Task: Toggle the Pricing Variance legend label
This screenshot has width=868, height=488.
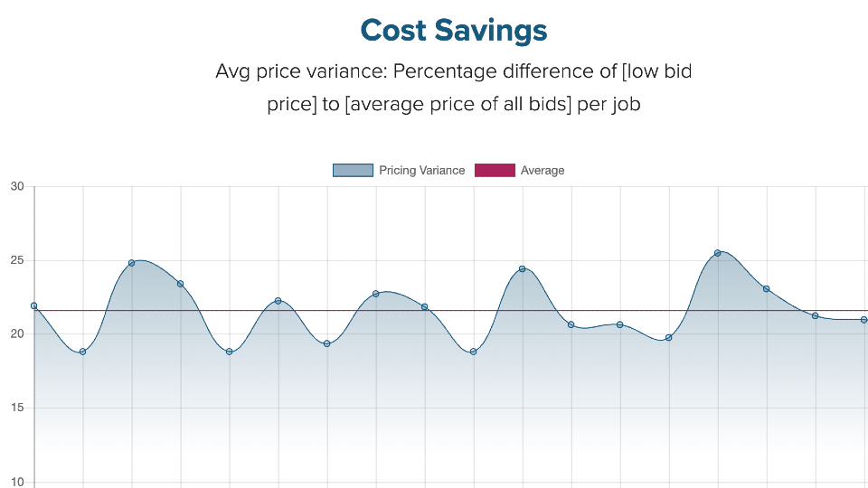Action: click(421, 170)
